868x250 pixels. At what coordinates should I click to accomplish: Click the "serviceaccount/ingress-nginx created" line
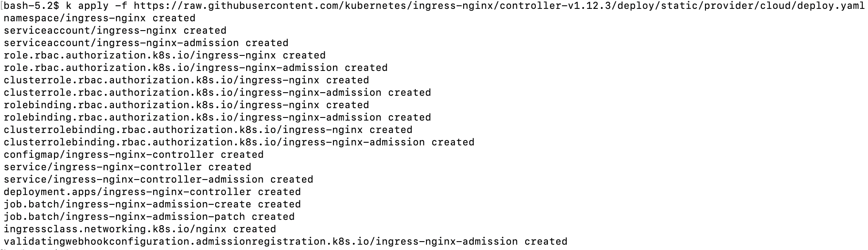pos(115,31)
